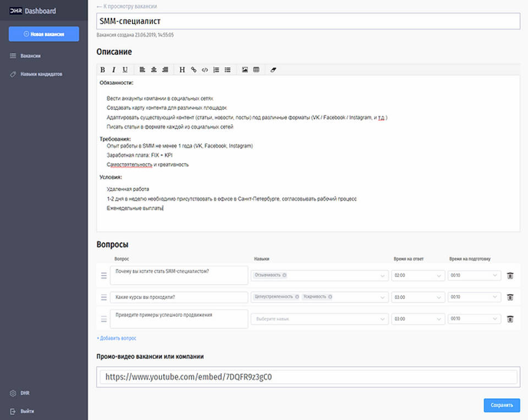Grab reorder handle of first question row

pyautogui.click(x=104, y=275)
